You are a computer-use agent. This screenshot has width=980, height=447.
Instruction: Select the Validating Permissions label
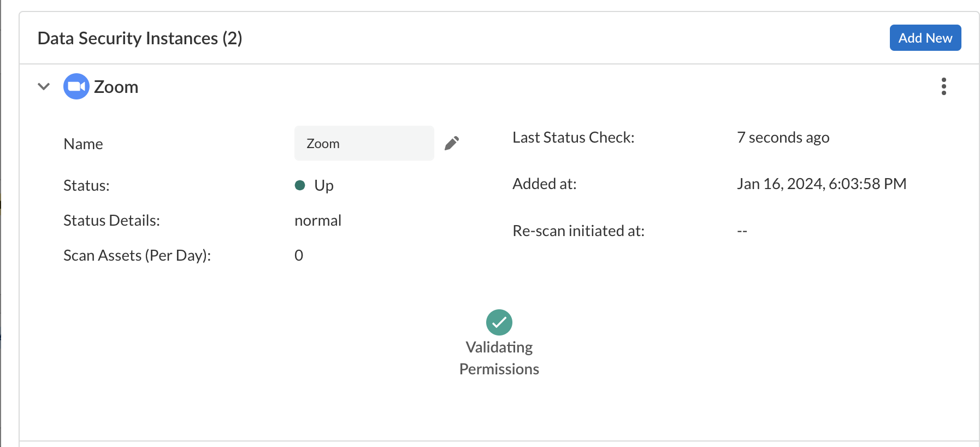499,358
